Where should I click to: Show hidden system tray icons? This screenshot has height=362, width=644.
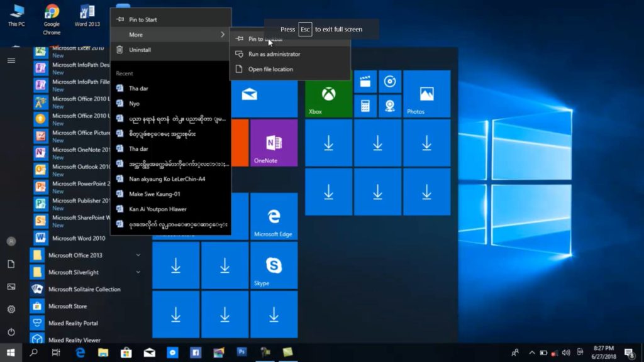tap(532, 353)
